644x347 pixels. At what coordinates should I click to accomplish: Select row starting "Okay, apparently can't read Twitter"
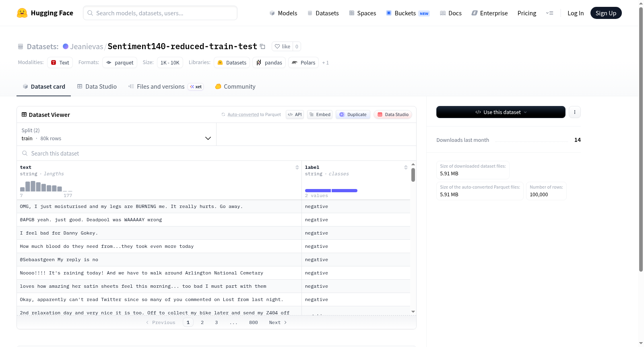pyautogui.click(x=213, y=299)
